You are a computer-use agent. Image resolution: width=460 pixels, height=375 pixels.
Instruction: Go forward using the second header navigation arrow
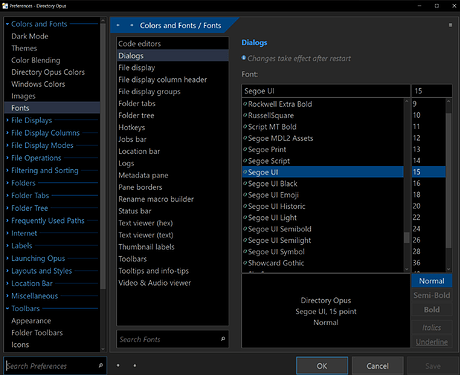(x=132, y=25)
